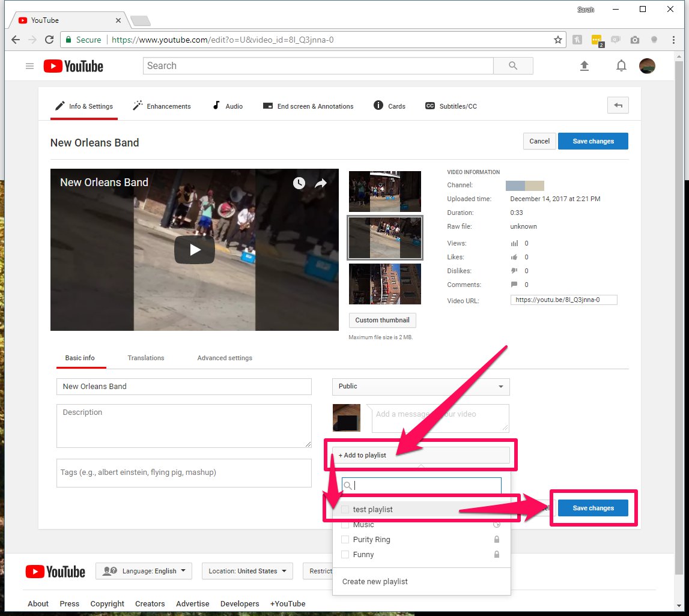Click the Description text area
689x616 pixels.
pos(184,426)
